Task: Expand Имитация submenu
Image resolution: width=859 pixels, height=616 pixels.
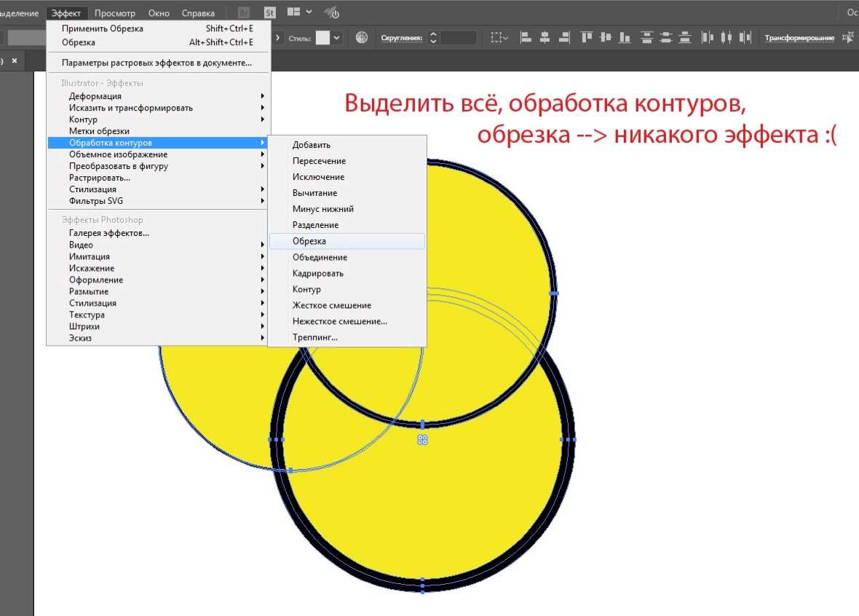Action: click(x=158, y=256)
